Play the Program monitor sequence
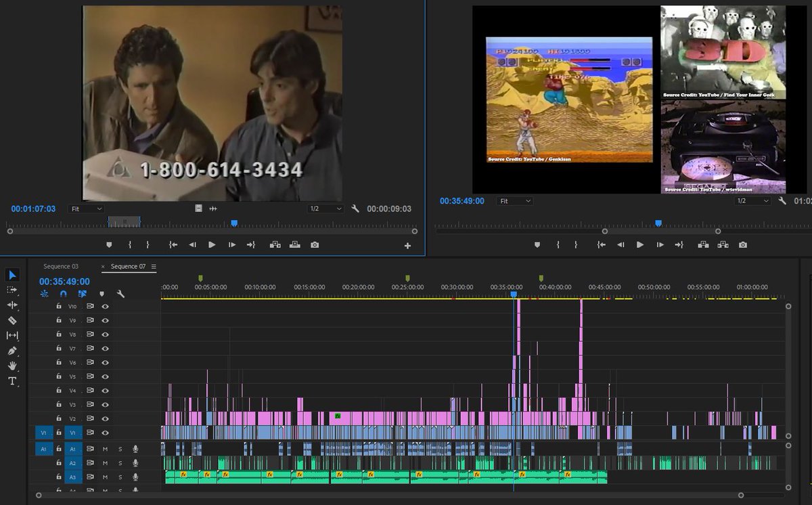 point(640,245)
